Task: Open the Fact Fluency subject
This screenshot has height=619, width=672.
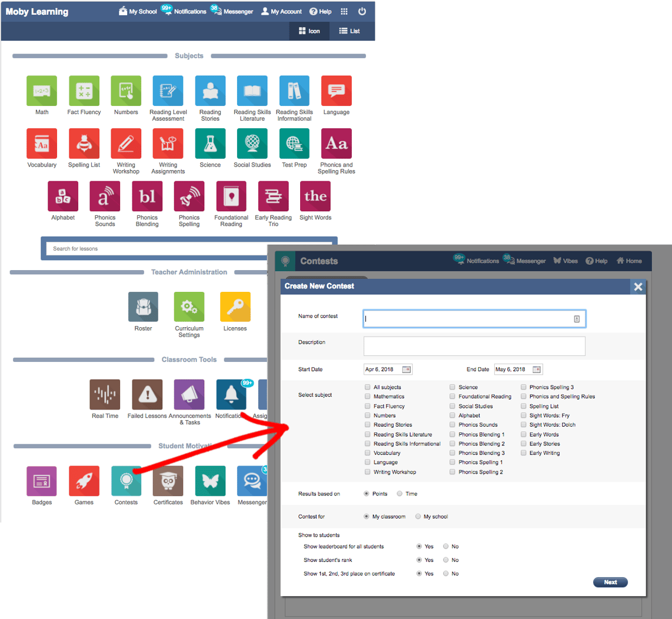Action: coord(84,91)
